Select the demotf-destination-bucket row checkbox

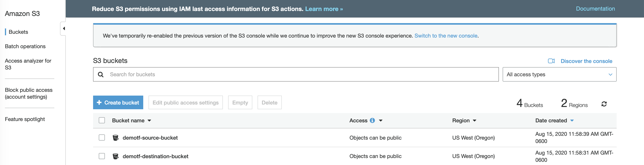point(102,156)
